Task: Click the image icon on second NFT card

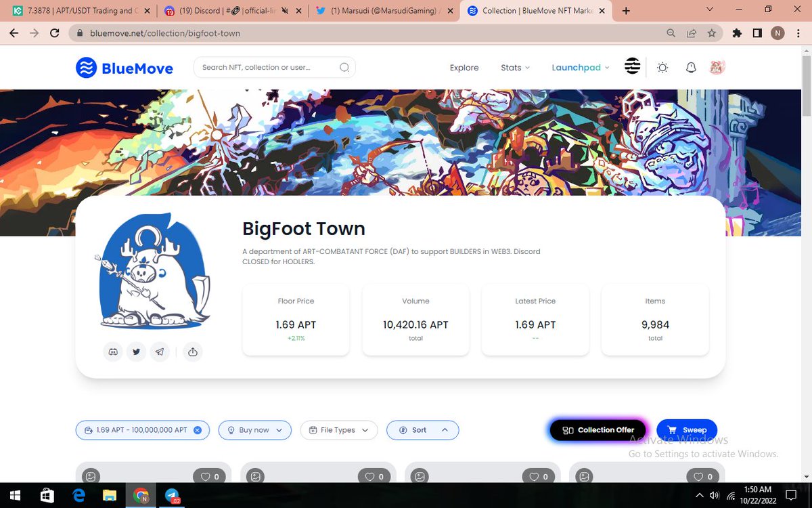Action: pyautogui.click(x=256, y=477)
